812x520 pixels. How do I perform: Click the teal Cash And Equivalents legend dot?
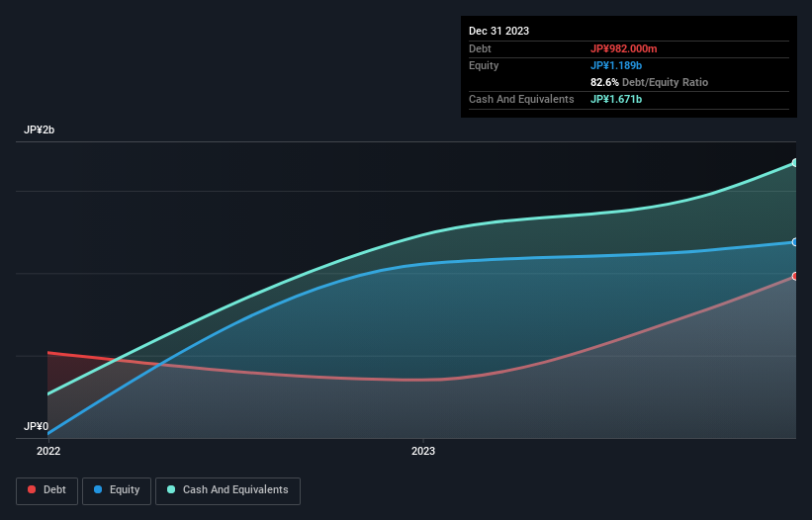click(171, 489)
